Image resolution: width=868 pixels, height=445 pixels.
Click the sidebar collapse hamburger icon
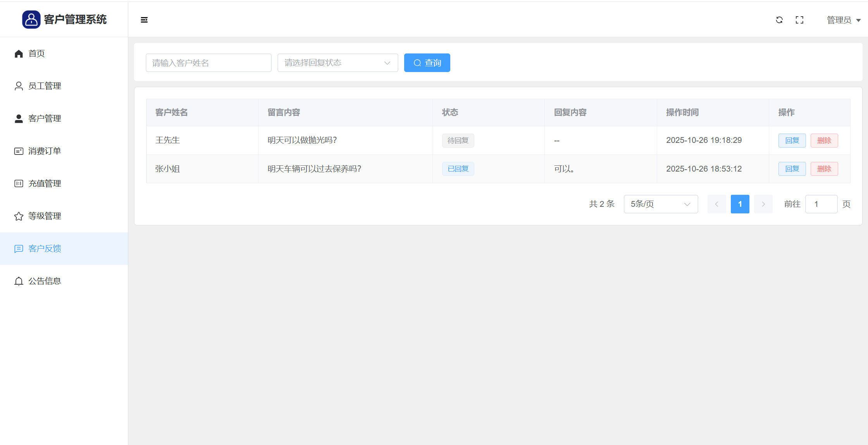144,20
